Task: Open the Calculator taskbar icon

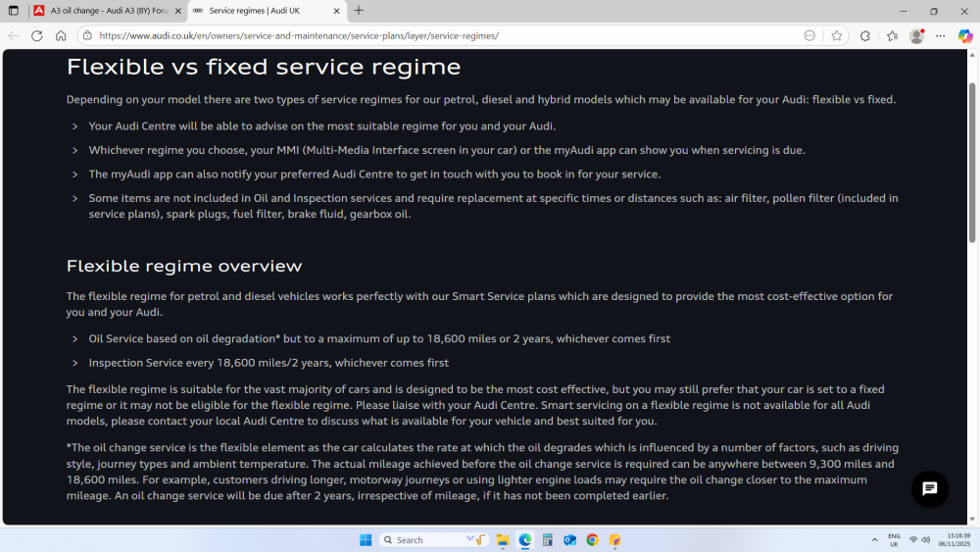Action: (548, 540)
